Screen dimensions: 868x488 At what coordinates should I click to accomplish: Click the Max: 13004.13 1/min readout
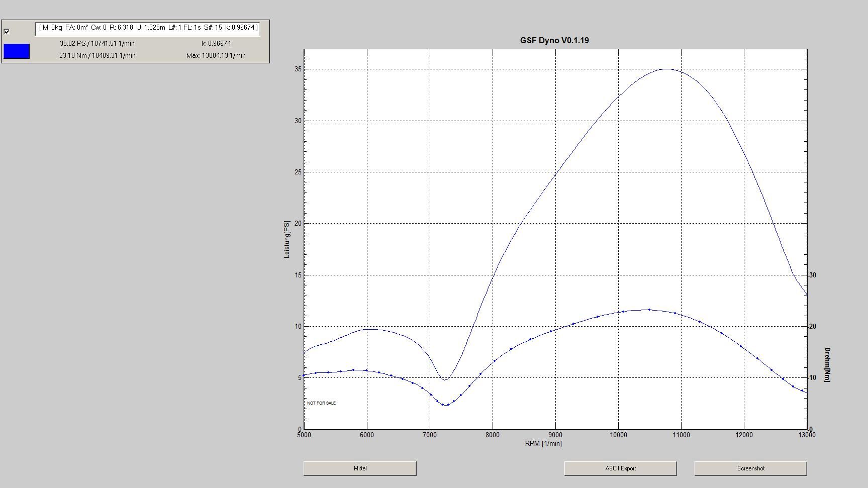(216, 55)
